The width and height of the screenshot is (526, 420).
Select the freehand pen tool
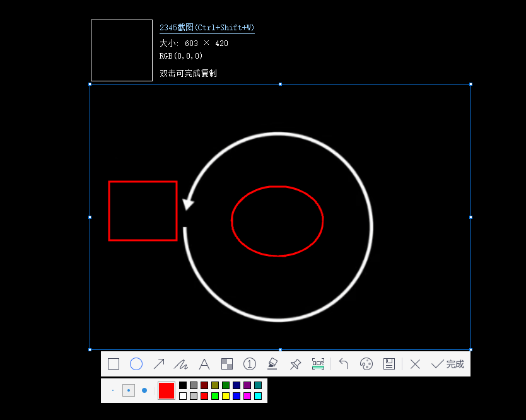click(x=182, y=364)
